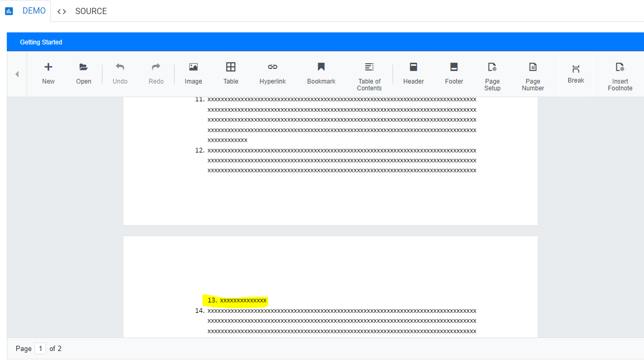Click the Bookmark toolbar icon

(321, 67)
